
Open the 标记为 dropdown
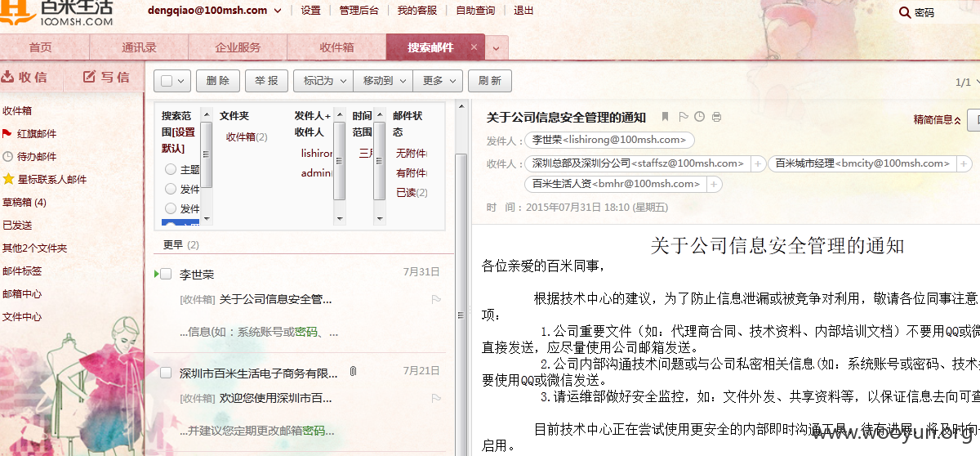point(323,81)
